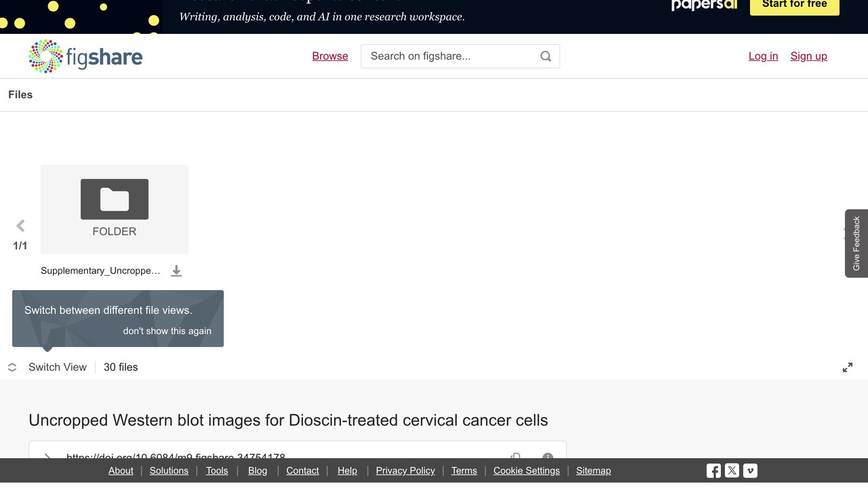Screen dimensions: 868x488
Task: Click the Sign up link
Action: coord(809,56)
